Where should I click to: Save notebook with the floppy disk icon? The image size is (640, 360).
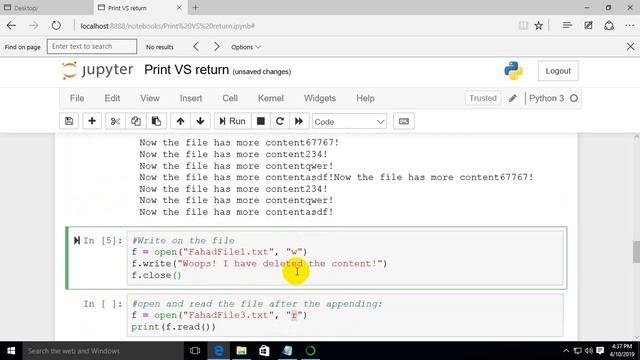pyautogui.click(x=69, y=121)
